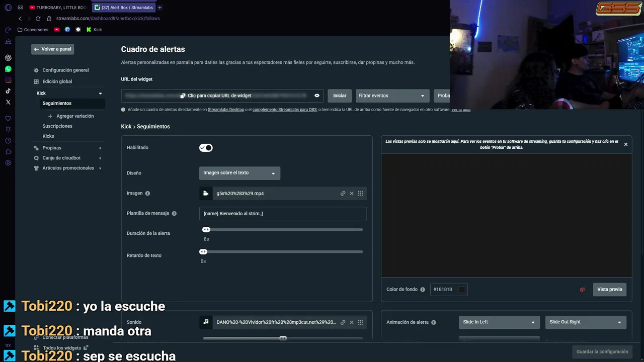Click Volver a panel button
Screen dimensions: 644x362
click(52, 49)
